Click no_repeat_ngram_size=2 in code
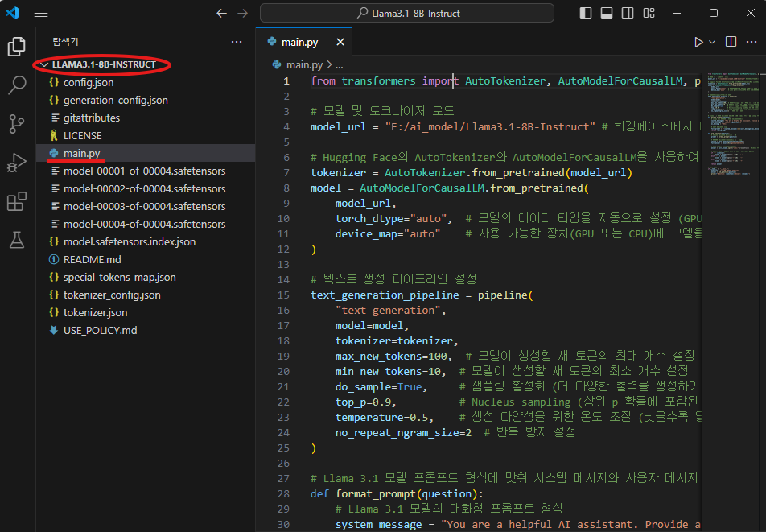 [x=403, y=433]
